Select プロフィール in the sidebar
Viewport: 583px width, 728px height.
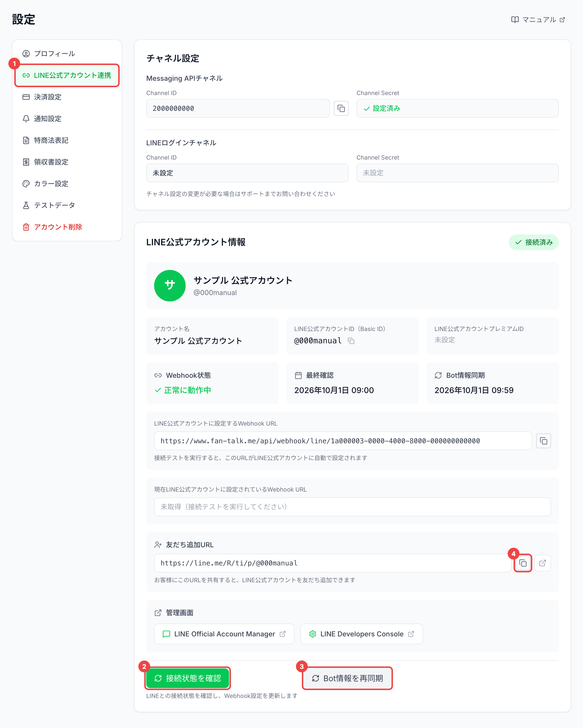click(x=67, y=54)
